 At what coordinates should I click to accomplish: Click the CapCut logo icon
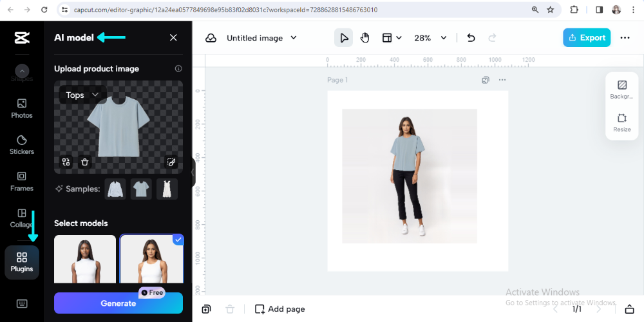22,38
